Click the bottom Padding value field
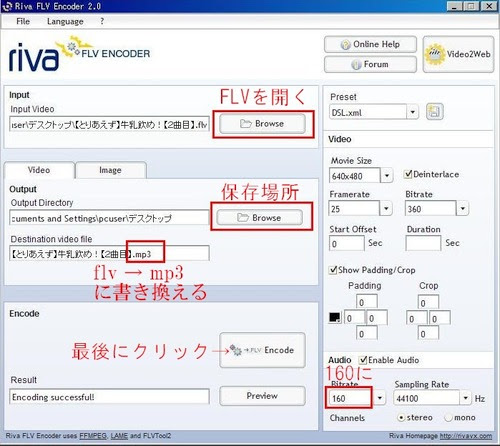Viewport: 500px width, 446px height. (x=367, y=333)
